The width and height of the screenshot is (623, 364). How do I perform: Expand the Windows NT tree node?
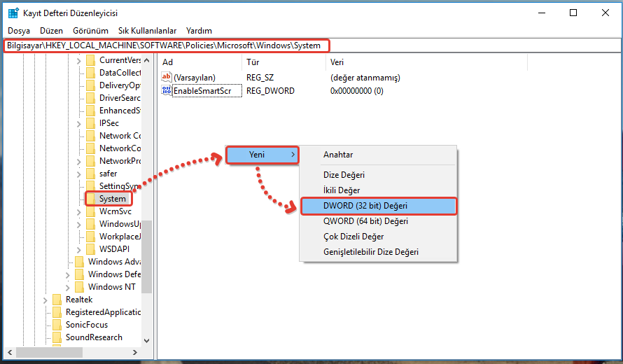[x=68, y=287]
